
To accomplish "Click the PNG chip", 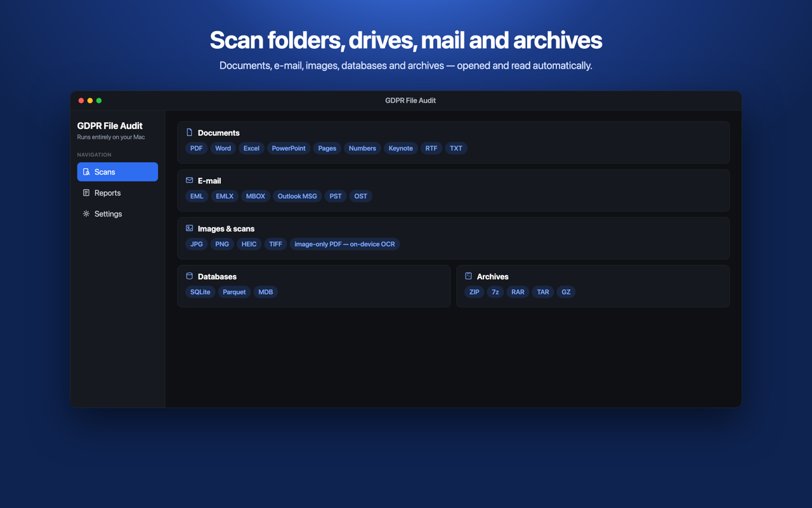I will coord(222,244).
